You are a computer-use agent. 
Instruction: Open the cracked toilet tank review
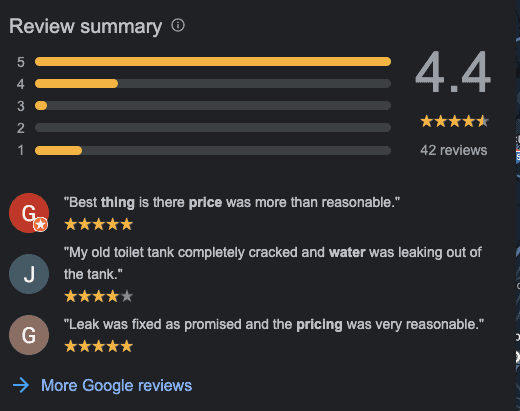click(x=273, y=263)
